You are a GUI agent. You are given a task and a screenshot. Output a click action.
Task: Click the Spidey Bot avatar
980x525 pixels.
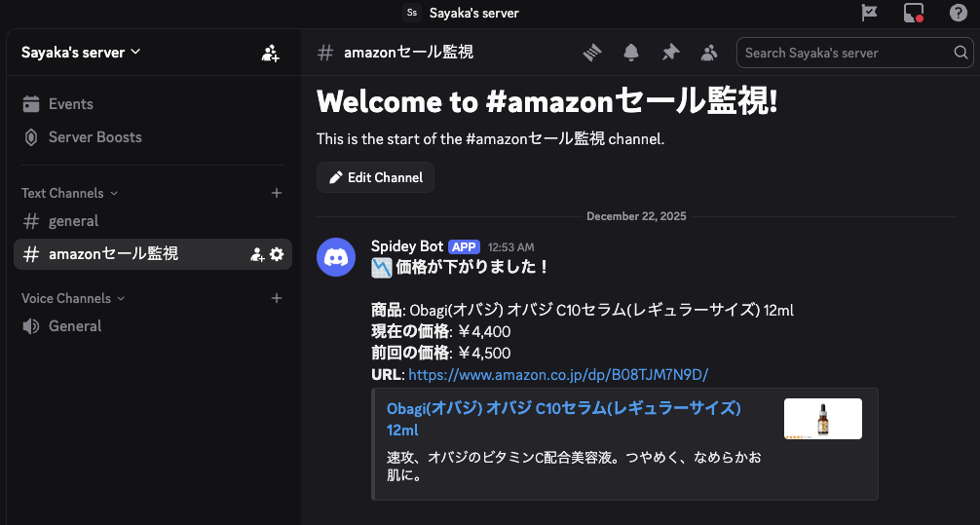336,257
